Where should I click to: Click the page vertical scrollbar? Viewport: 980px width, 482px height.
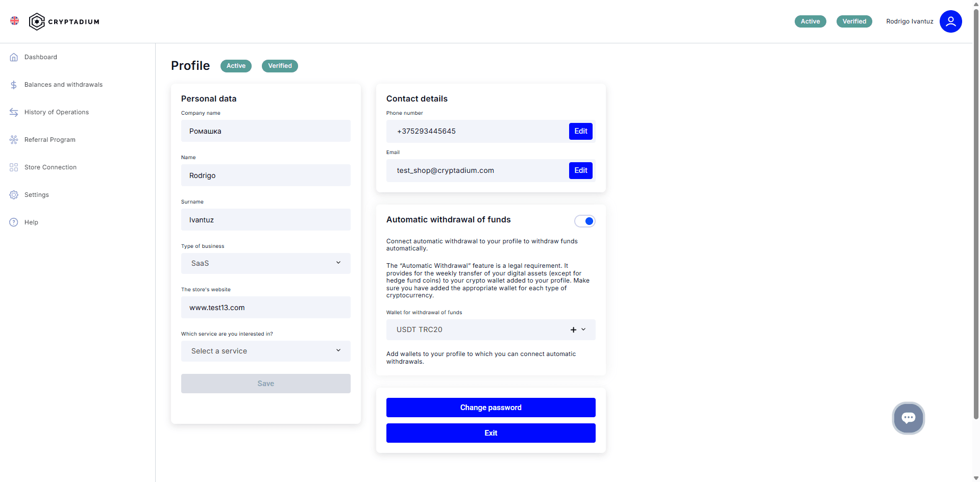click(x=976, y=214)
